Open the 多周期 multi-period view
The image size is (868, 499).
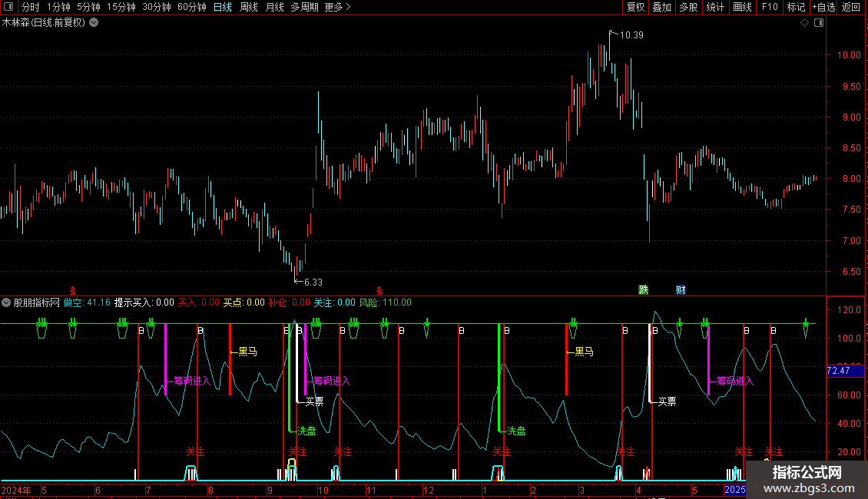304,7
